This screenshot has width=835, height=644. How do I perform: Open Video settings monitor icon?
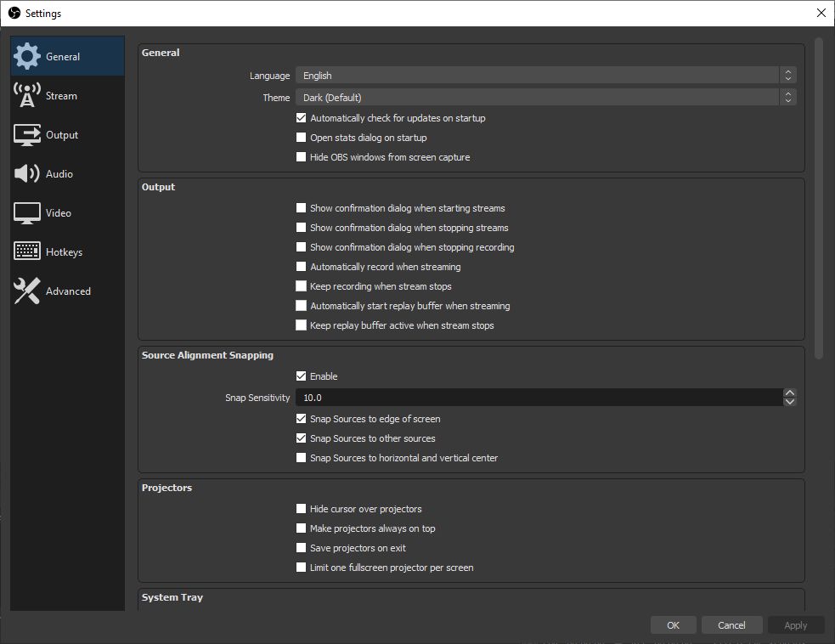pos(27,212)
